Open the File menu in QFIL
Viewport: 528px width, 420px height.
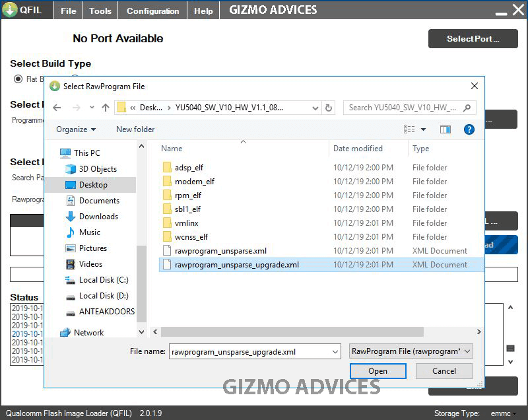[69, 11]
